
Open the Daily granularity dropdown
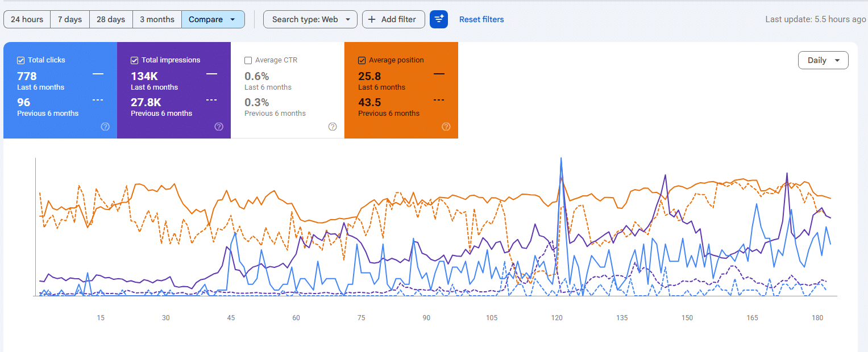(823, 60)
